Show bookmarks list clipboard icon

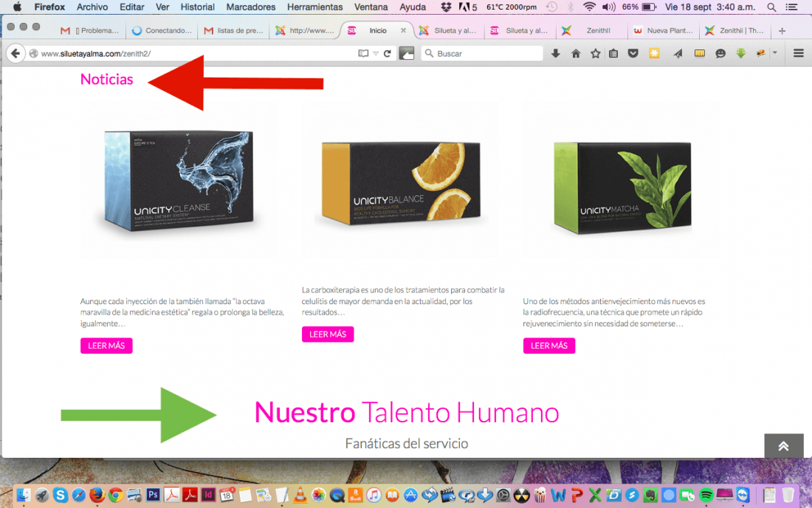(x=613, y=53)
